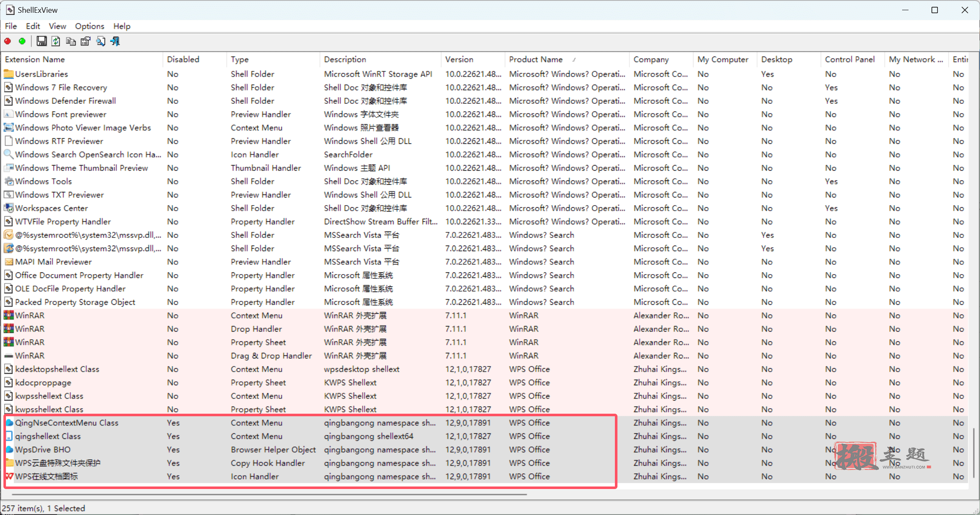This screenshot has height=515, width=980.
Task: Click the Windows Theme Thumbnail Preview icon
Action: (x=9, y=168)
